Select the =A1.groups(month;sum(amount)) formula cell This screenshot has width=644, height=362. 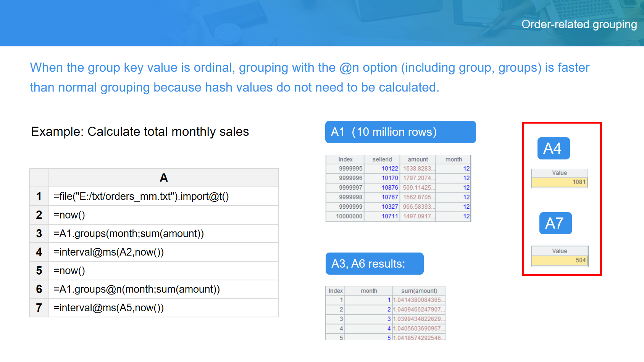point(163,233)
